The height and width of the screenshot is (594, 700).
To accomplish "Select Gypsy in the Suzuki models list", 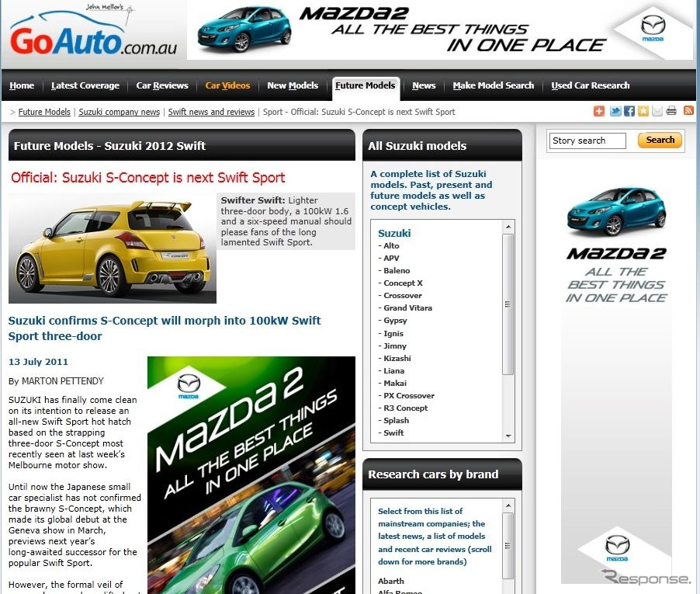I will pyautogui.click(x=395, y=321).
